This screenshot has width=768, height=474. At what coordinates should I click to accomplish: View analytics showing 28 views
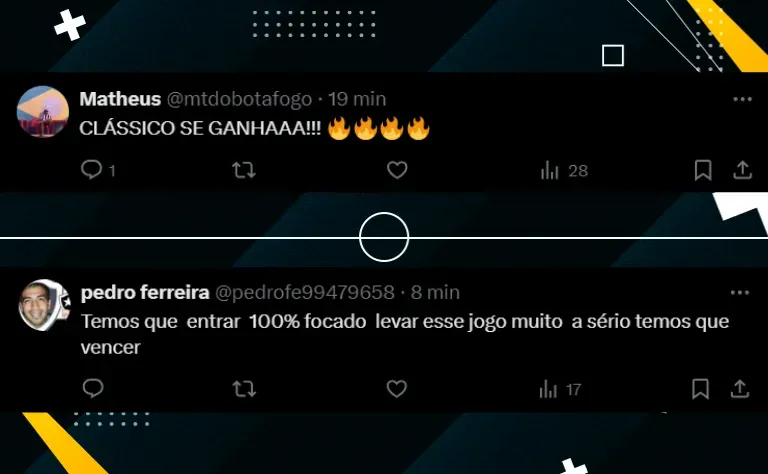click(x=564, y=170)
